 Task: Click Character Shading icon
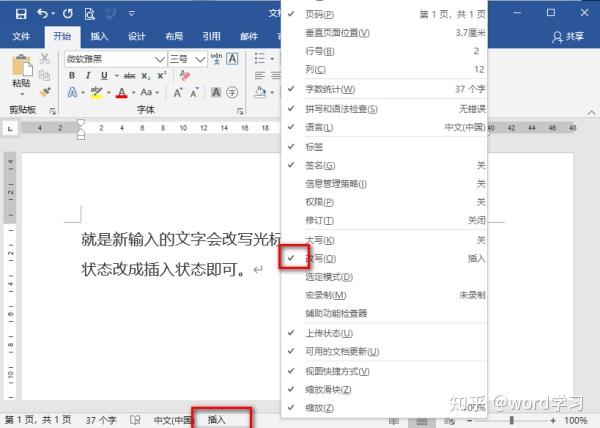click(x=216, y=92)
